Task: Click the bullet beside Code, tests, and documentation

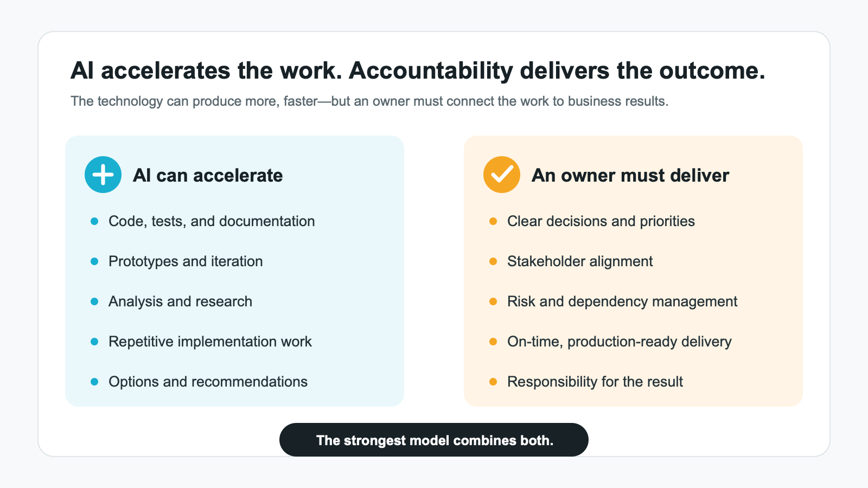Action: 94,221
